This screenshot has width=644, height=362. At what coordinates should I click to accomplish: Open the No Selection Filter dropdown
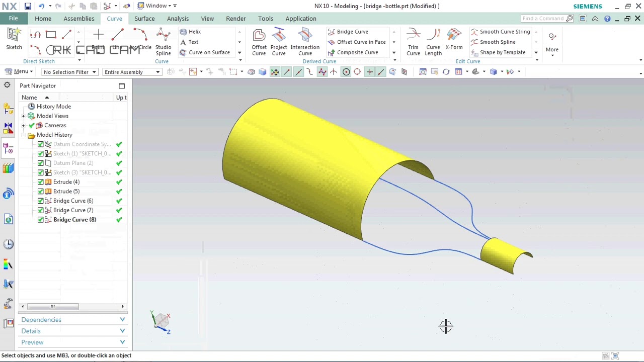pos(69,72)
